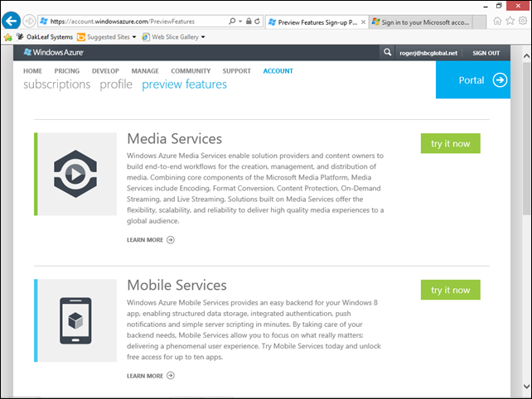The height and width of the screenshot is (399, 532).
Task: Switch to profile sub-tab
Action: (116, 84)
